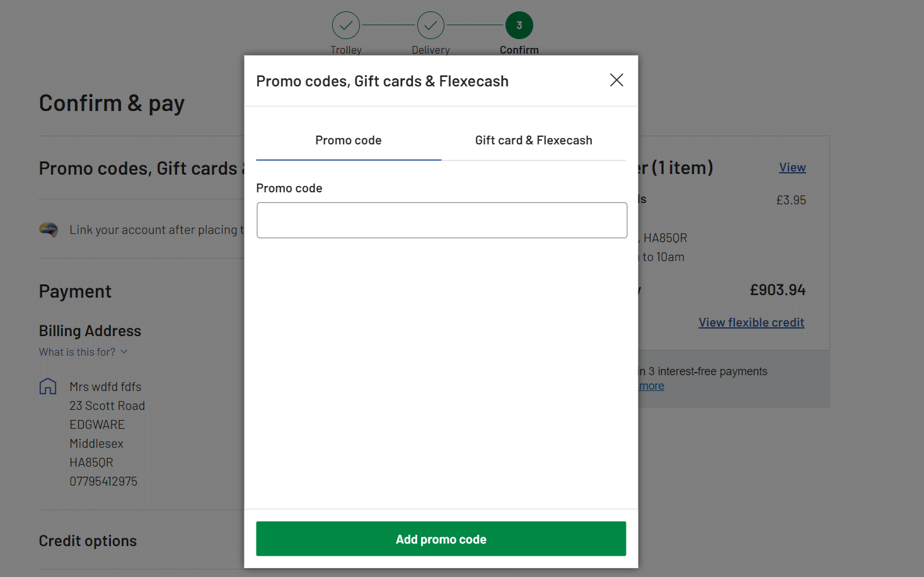
Task: Click the Trolley step checkmark icon
Action: point(346,25)
